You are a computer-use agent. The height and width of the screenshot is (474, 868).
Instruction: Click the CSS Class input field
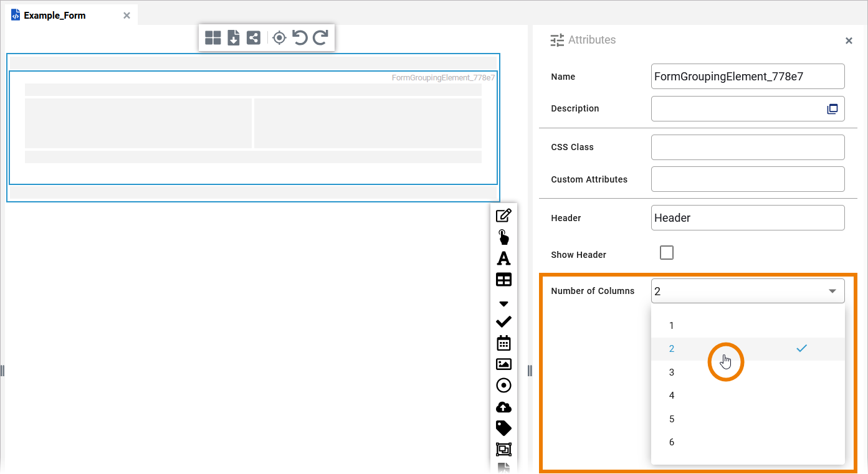coord(748,148)
